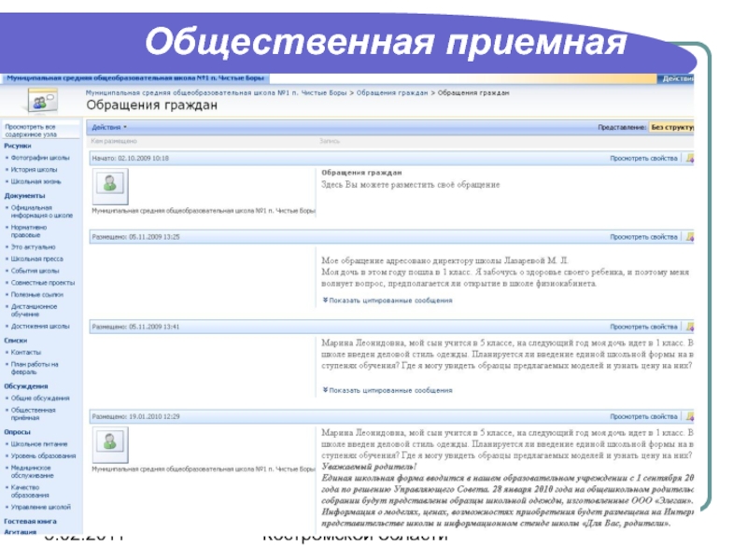Screen dimensions: 747x560
Task: Click the reply icon in the 05.11.2009 13:41 row
Action: (x=690, y=327)
